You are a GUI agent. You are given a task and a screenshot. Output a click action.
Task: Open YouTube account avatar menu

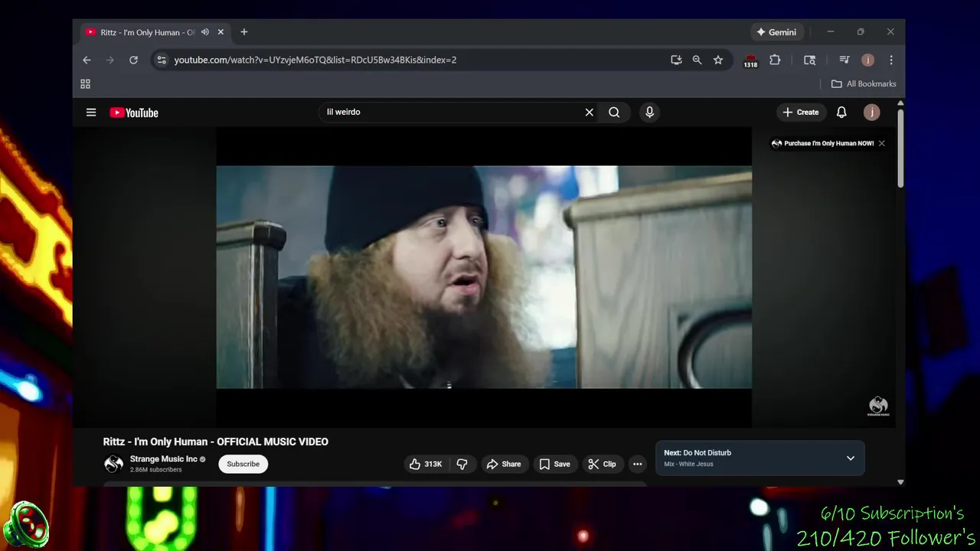click(x=871, y=112)
